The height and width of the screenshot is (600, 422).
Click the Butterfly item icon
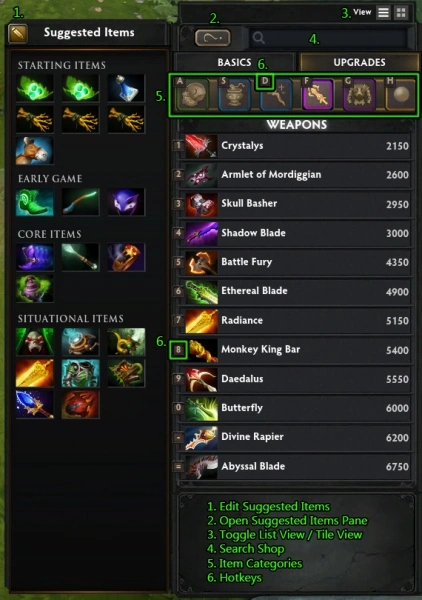click(201, 408)
